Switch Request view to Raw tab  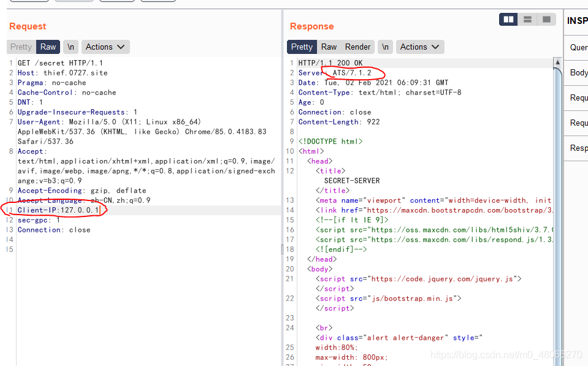(48, 47)
